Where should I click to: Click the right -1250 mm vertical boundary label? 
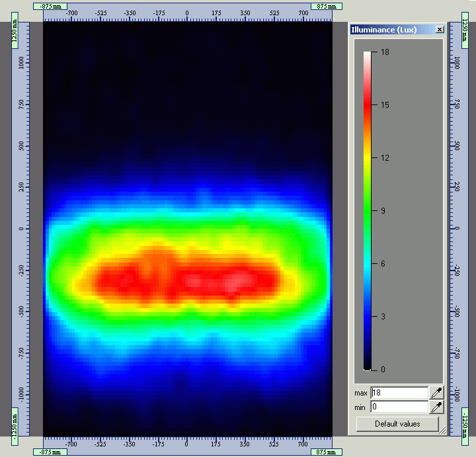point(465,427)
